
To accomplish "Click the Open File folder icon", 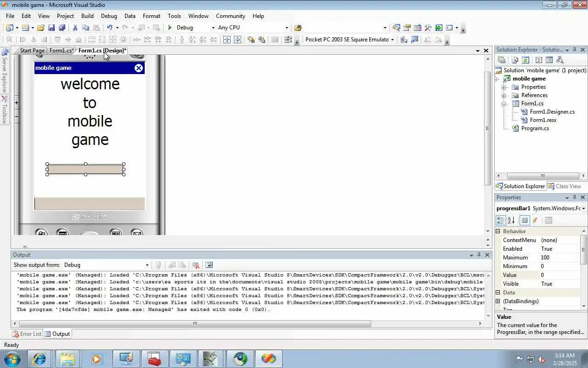I will tap(41, 28).
